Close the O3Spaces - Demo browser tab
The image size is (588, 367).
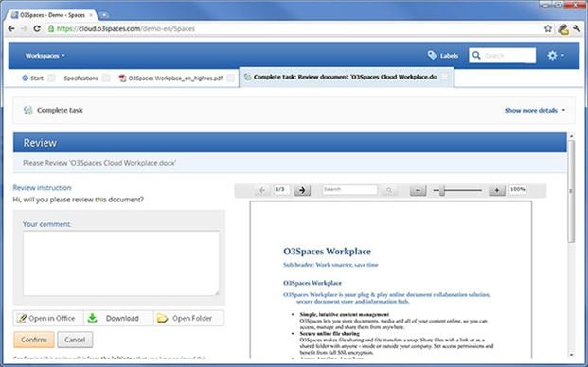point(91,15)
